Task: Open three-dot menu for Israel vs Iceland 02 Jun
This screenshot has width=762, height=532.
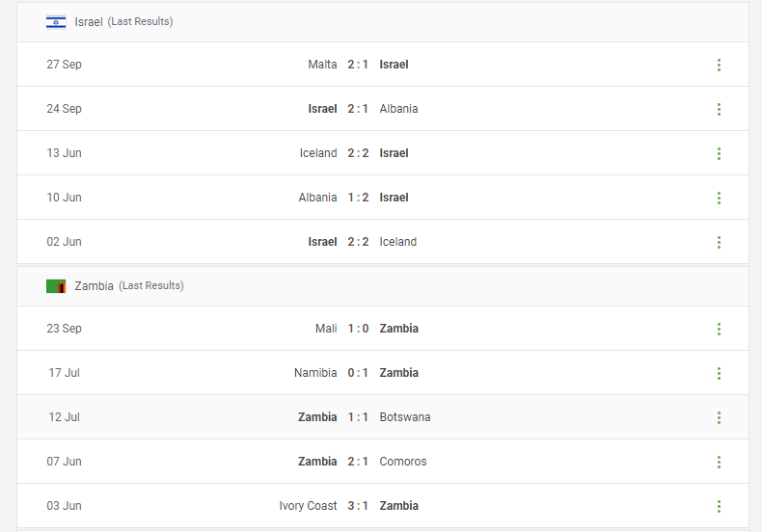Action: (719, 242)
